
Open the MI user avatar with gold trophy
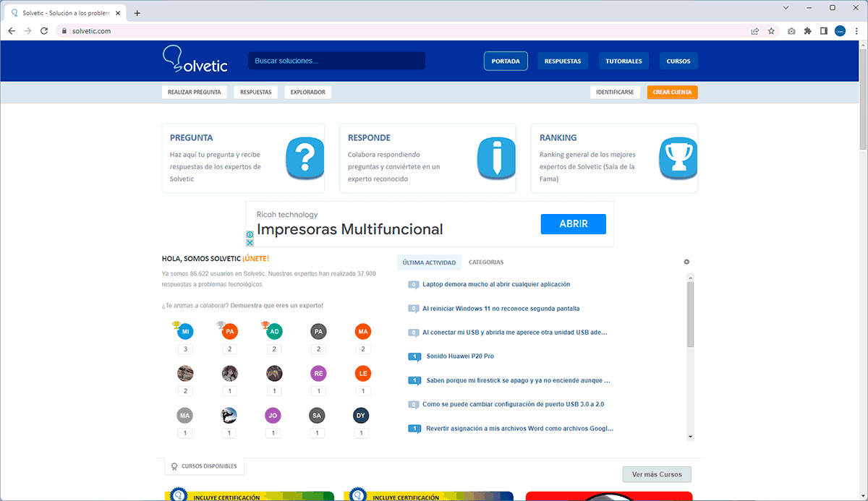[x=185, y=332]
